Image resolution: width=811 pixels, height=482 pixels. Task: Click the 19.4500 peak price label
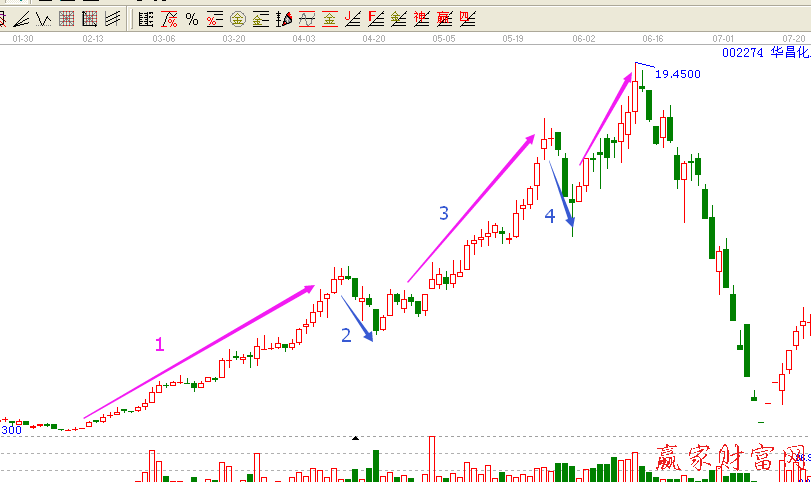pos(677,74)
